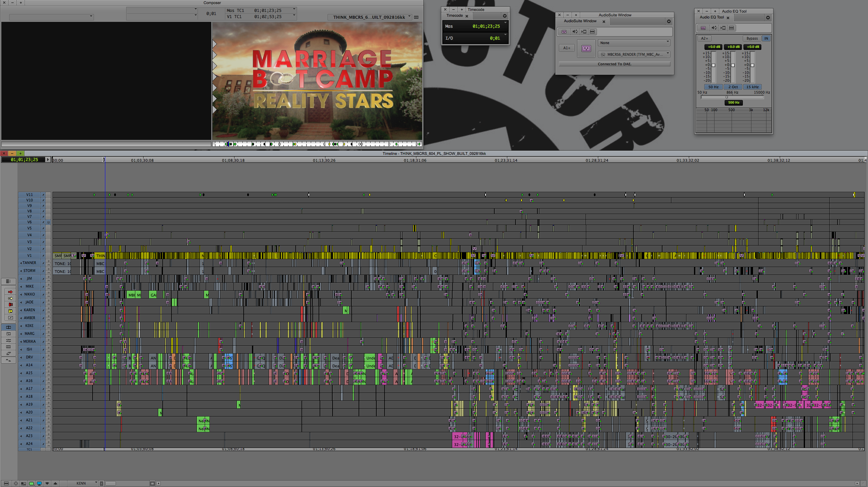Click the A1+ track button in AudioSuite

[567, 48]
